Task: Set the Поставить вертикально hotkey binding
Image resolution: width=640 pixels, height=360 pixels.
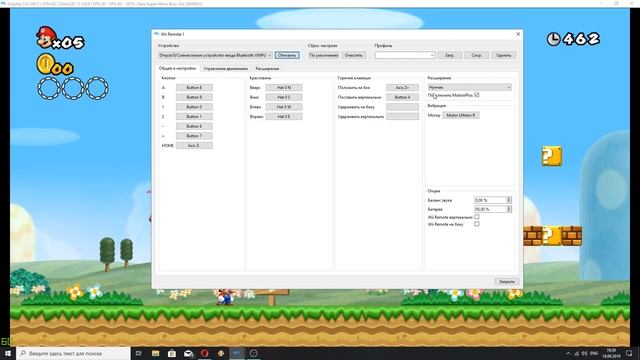Action: (402, 97)
